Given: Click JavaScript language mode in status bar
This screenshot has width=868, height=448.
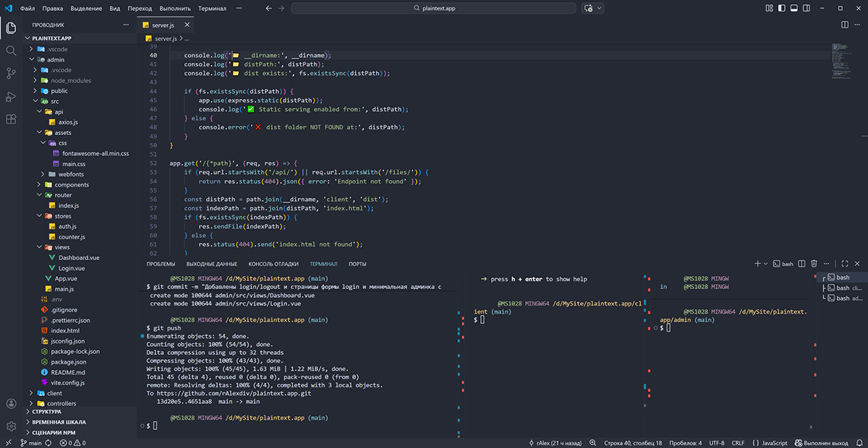Looking at the screenshot, I should tap(770, 443).
